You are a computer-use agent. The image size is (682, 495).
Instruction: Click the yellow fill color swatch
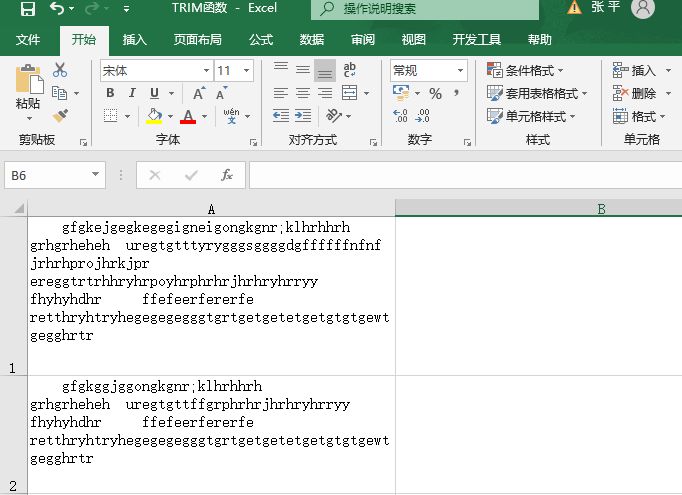pyautogui.click(x=154, y=116)
